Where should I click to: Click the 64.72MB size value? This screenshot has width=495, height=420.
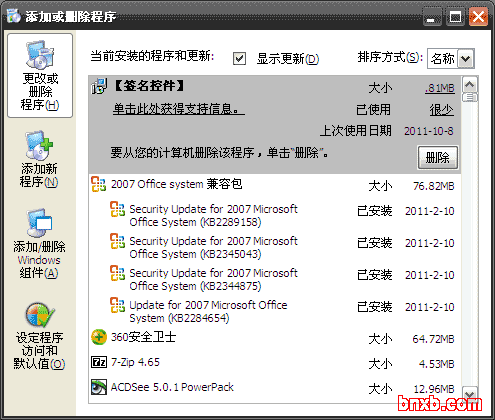coord(433,339)
